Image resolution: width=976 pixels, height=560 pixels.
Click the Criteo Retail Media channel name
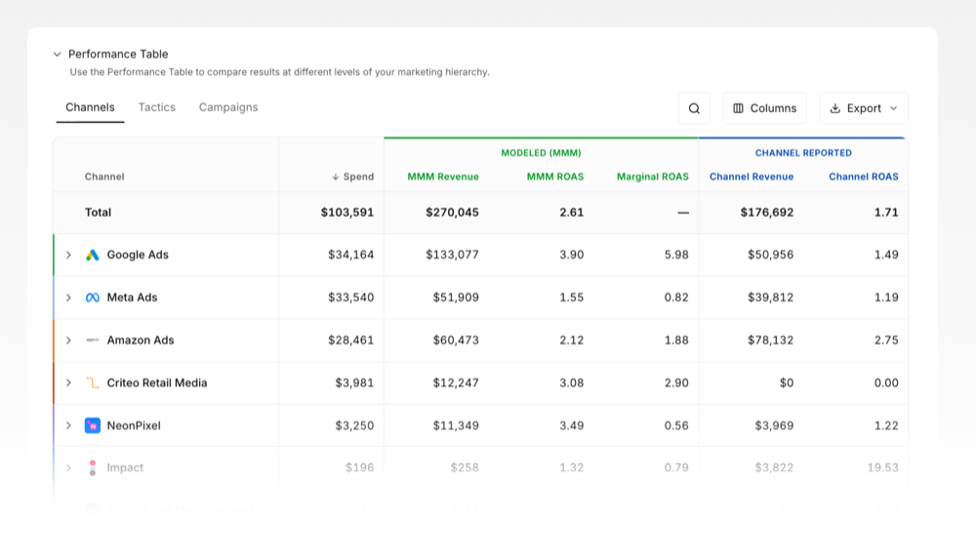pyautogui.click(x=157, y=383)
